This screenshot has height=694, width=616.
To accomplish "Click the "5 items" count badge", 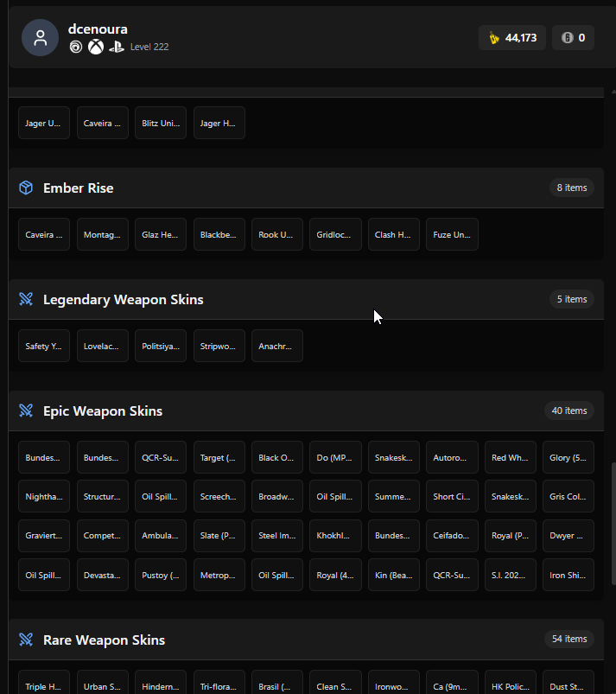I will 572,299.
